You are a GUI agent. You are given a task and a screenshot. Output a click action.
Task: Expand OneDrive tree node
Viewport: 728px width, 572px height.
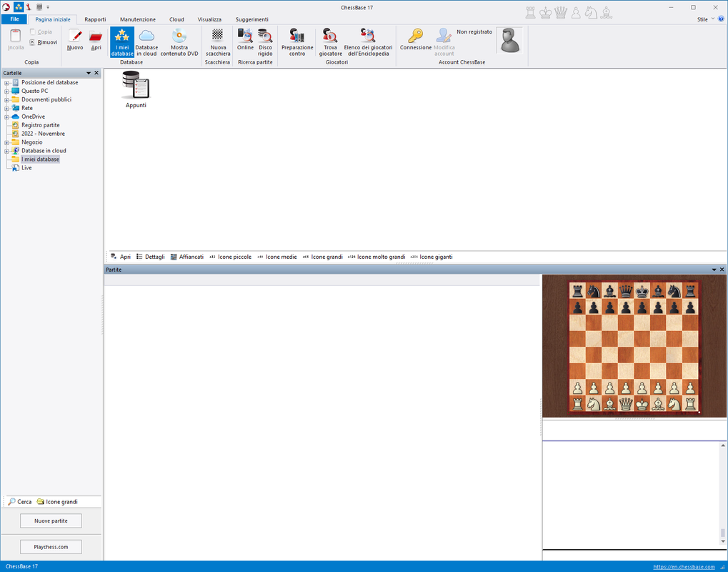tap(7, 117)
